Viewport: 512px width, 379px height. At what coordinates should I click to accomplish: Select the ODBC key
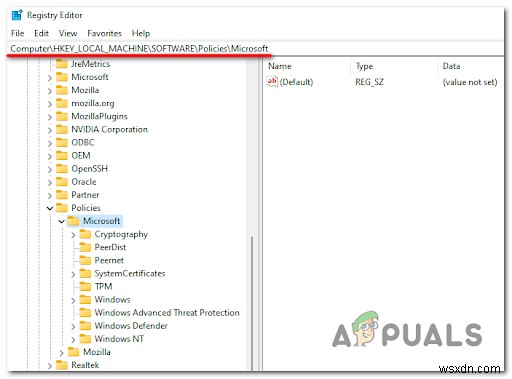(x=83, y=142)
